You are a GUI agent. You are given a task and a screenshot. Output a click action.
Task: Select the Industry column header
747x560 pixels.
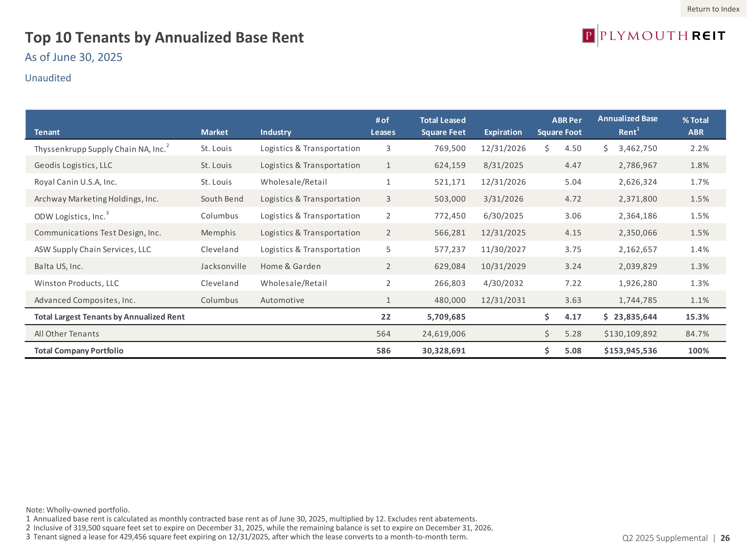(276, 132)
